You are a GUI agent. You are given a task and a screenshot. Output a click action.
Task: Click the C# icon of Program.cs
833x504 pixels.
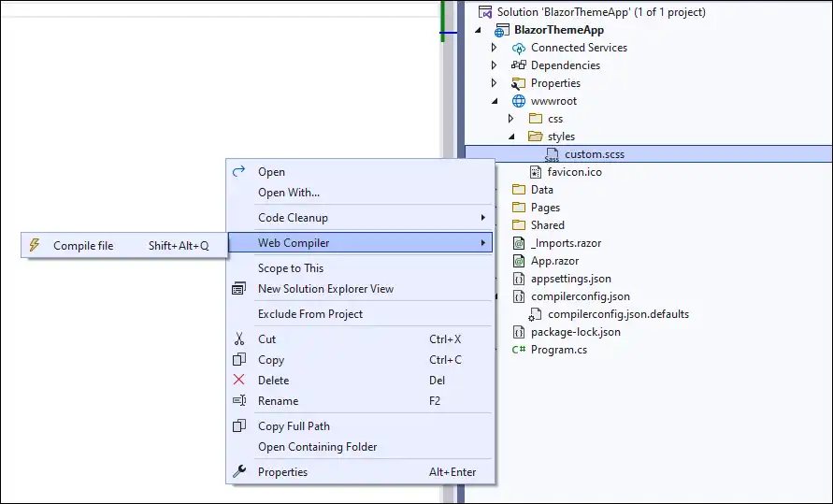pyautogui.click(x=519, y=350)
